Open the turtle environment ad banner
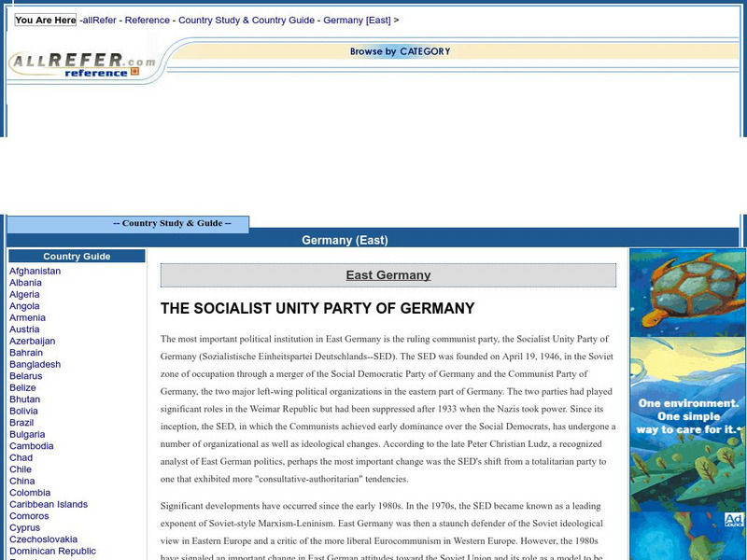Image resolution: width=747 pixels, height=560 pixels. click(688, 404)
